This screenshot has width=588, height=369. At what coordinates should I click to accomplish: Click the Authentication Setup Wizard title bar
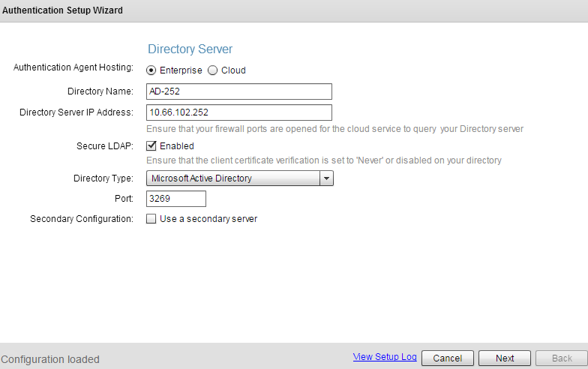coord(63,10)
